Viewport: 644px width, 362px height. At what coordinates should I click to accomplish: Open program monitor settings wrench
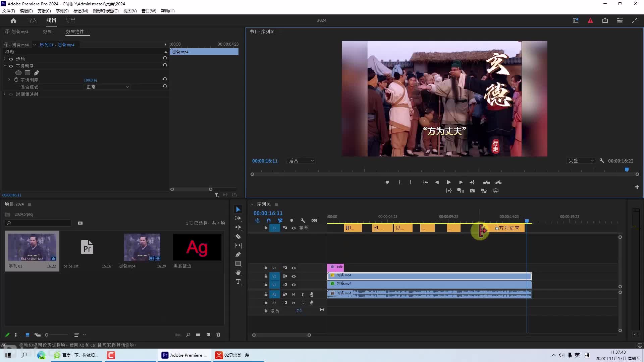[x=602, y=161]
